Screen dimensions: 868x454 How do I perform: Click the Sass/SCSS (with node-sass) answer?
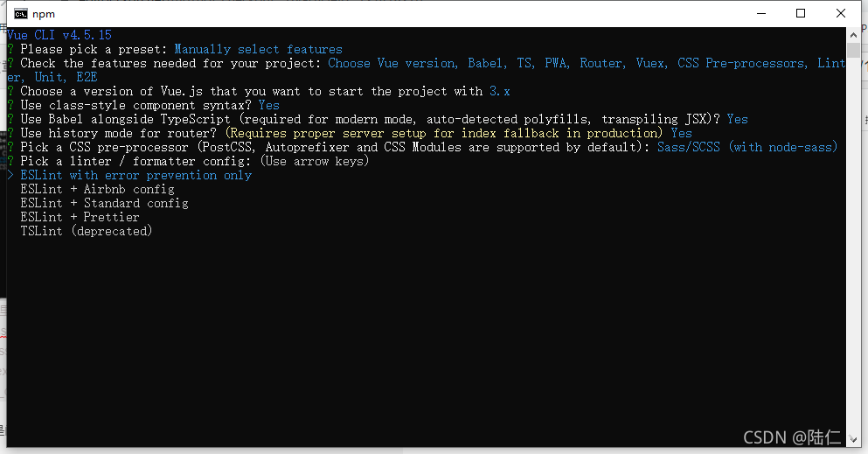coord(747,147)
